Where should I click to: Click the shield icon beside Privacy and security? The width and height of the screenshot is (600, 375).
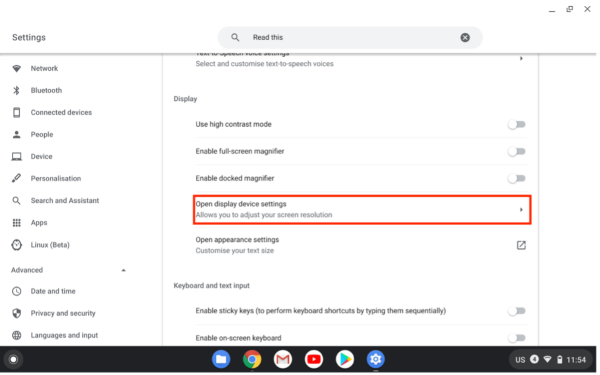click(x=16, y=313)
